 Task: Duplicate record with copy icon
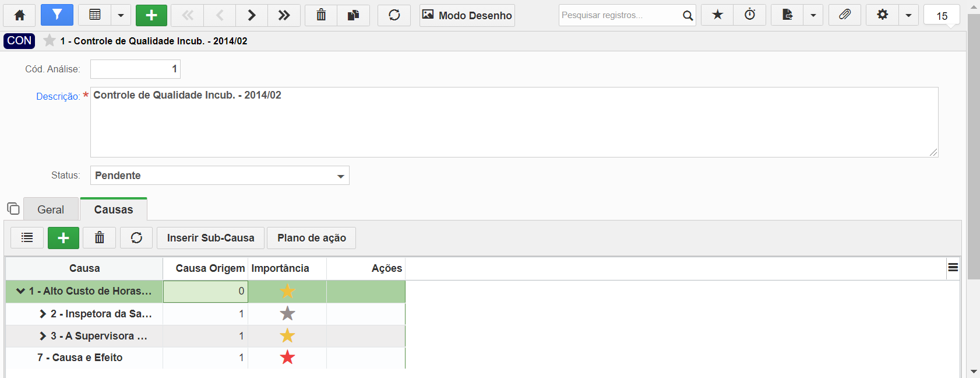click(353, 15)
